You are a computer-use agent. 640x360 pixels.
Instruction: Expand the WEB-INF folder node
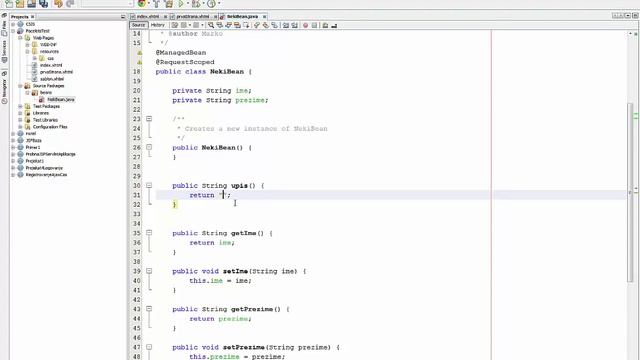point(28,44)
